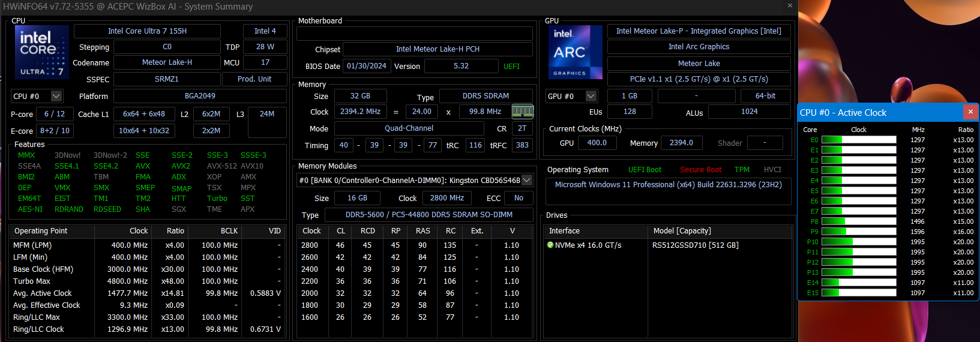This screenshot has width=980, height=342.
Task: Click the Secure Boot indicator
Action: pyautogui.click(x=700, y=170)
